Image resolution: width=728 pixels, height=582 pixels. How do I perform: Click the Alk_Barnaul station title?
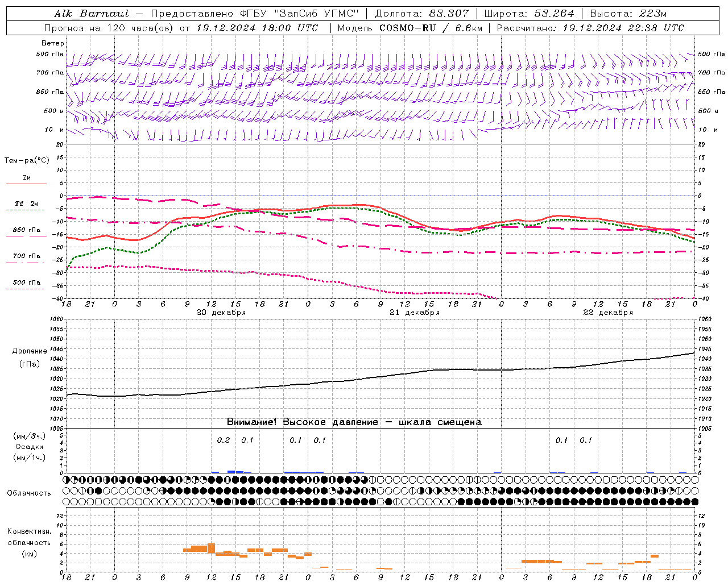(92, 14)
